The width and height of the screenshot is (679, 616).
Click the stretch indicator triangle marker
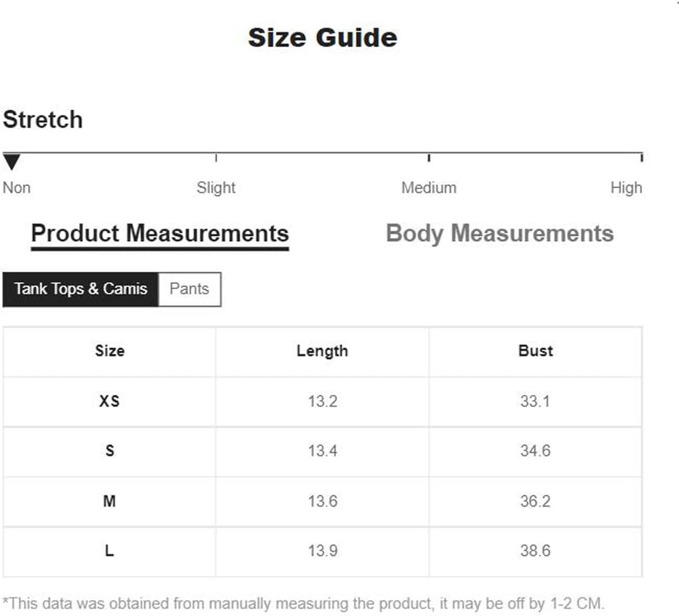click(x=12, y=162)
